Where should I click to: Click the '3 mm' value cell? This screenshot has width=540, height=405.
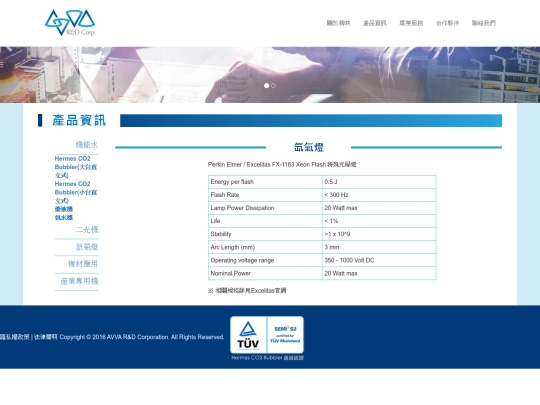click(x=379, y=247)
